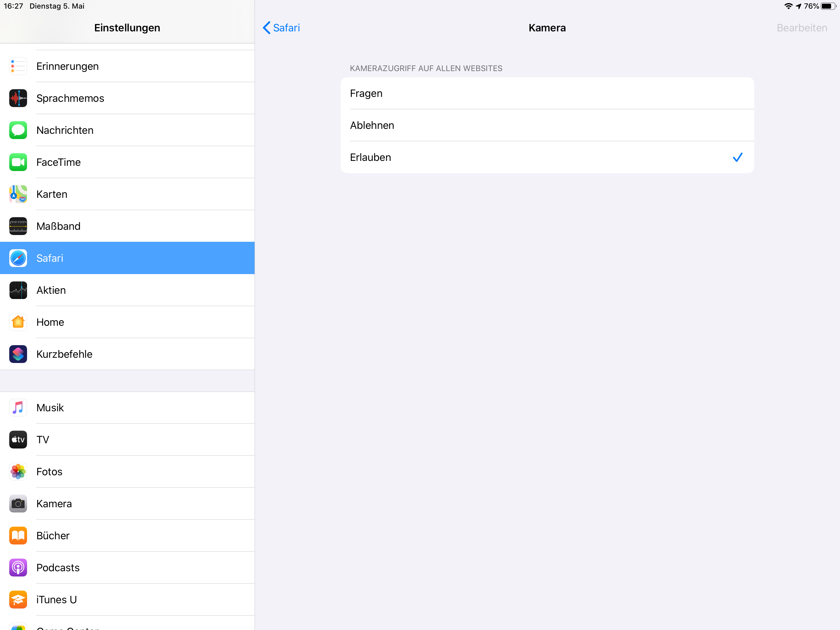Tap the Erinnerungen app icon

18,66
